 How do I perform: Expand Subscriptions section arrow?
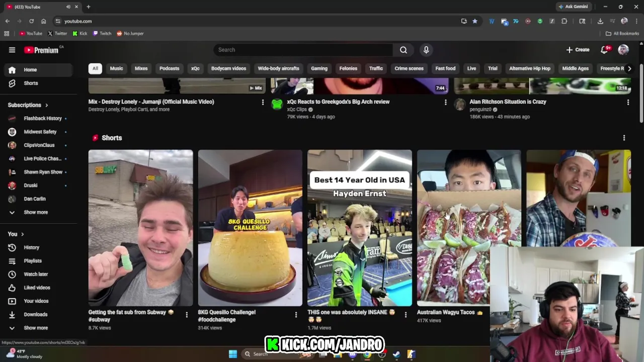[x=46, y=105]
